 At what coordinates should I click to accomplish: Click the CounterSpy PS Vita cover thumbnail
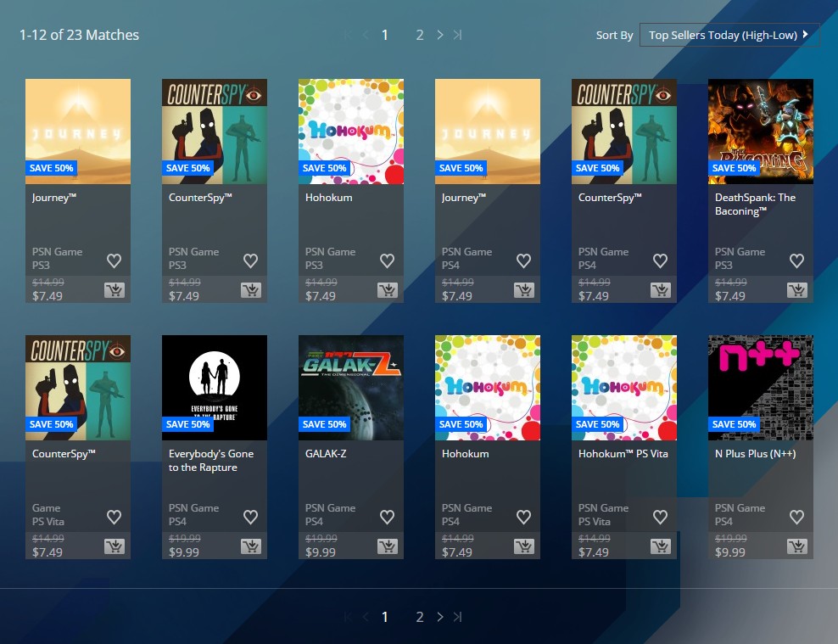point(78,387)
